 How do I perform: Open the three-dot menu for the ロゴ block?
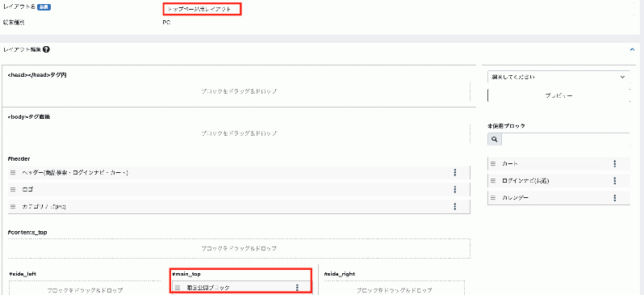[454, 189]
